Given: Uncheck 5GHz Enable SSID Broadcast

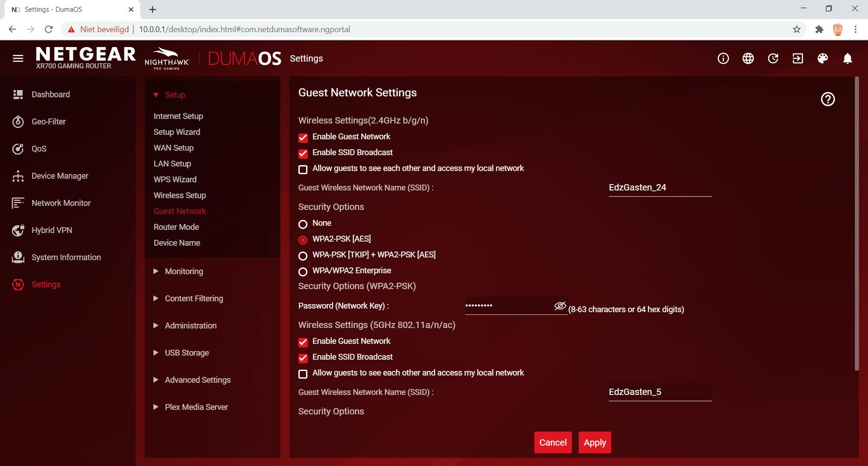Looking at the screenshot, I should pos(303,358).
